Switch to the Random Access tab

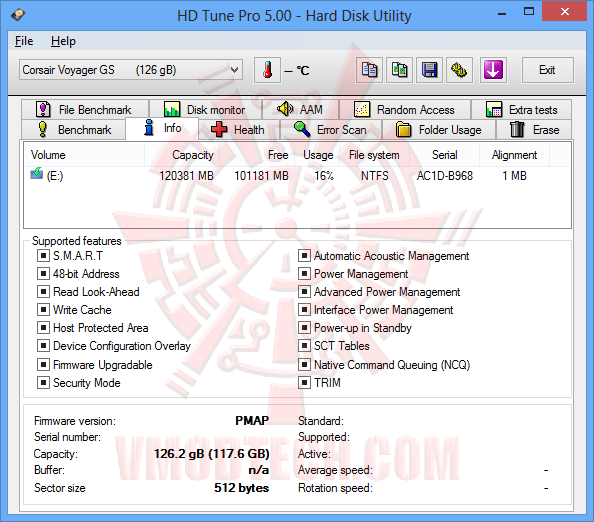point(405,109)
